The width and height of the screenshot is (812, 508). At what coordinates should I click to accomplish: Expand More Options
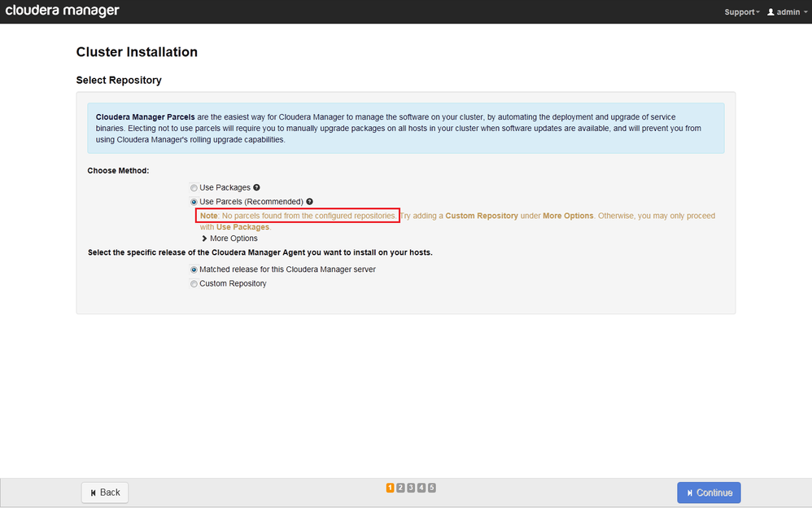[x=229, y=239]
